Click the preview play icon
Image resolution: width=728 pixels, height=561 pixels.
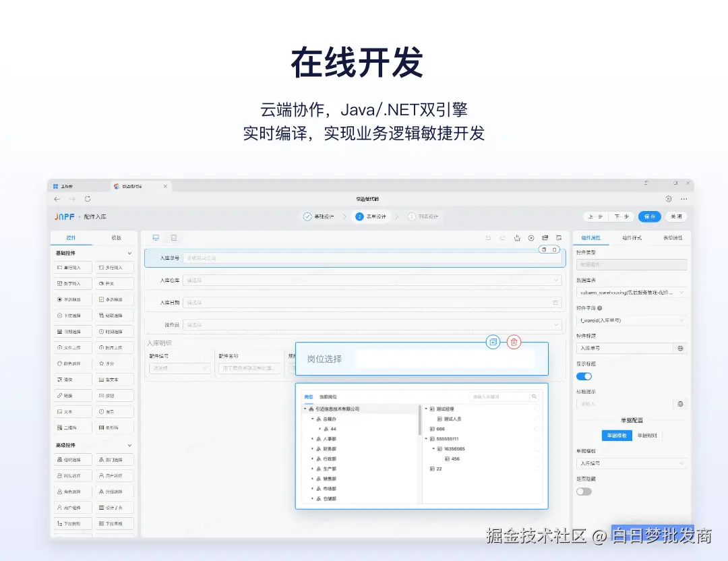(531, 238)
